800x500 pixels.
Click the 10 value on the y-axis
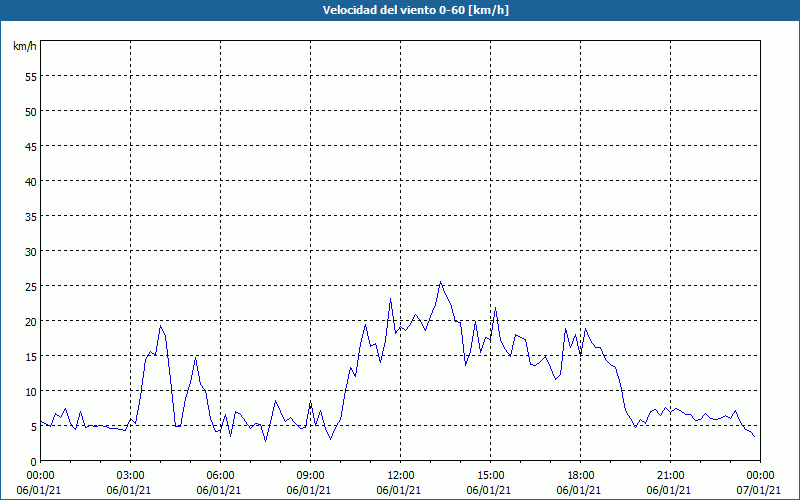[x=31, y=391]
